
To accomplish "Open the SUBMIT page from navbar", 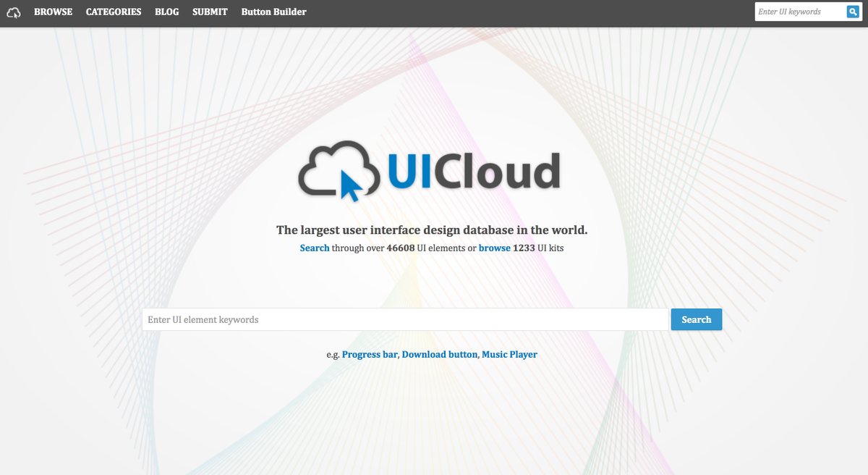I will (210, 12).
